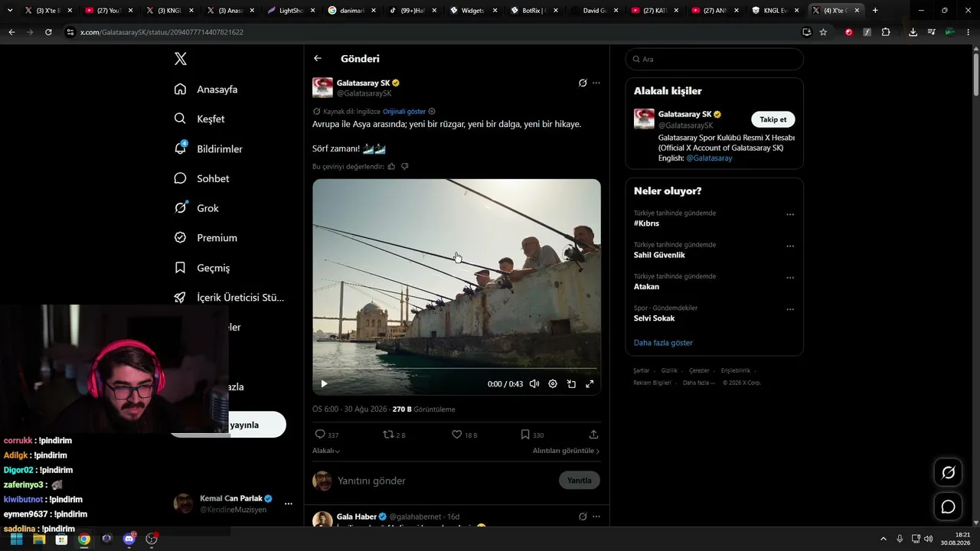The height and width of the screenshot is (551, 980).
Task: Rate the translation with thumbs up
Action: (391, 166)
